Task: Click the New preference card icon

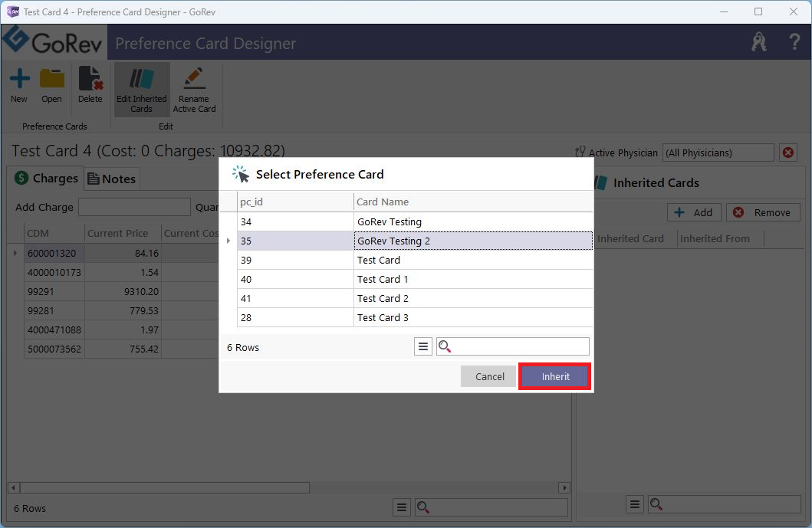Action: 19,79
